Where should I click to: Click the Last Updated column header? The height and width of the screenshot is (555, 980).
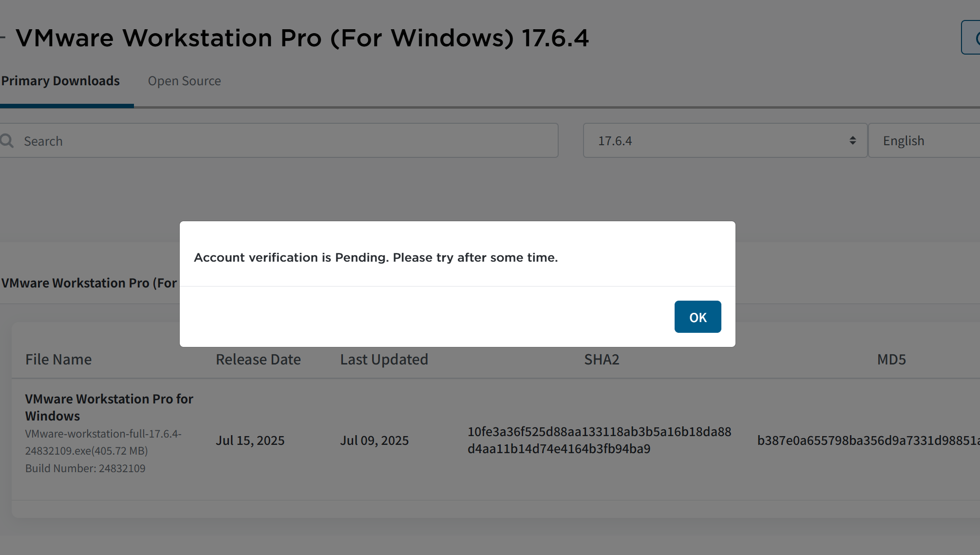[384, 359]
